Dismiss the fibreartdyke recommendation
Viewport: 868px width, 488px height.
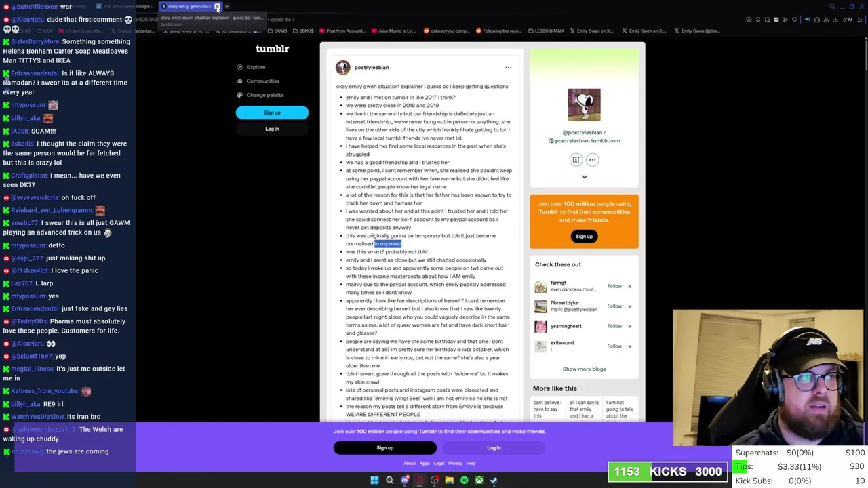[629, 306]
